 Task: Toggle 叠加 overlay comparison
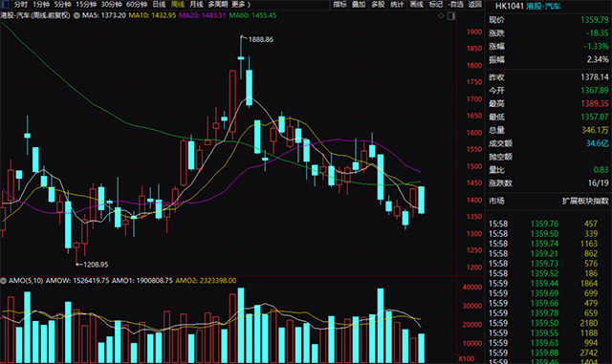pyautogui.click(x=359, y=4)
